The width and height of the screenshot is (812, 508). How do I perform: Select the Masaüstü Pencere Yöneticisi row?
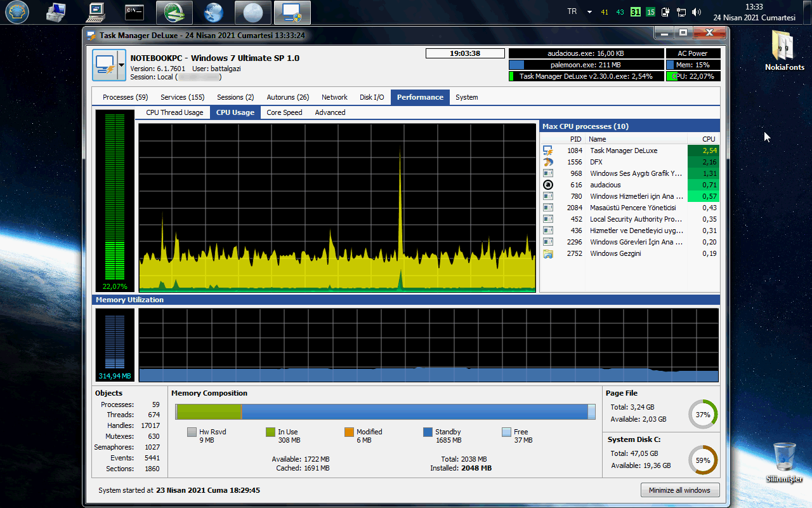630,208
